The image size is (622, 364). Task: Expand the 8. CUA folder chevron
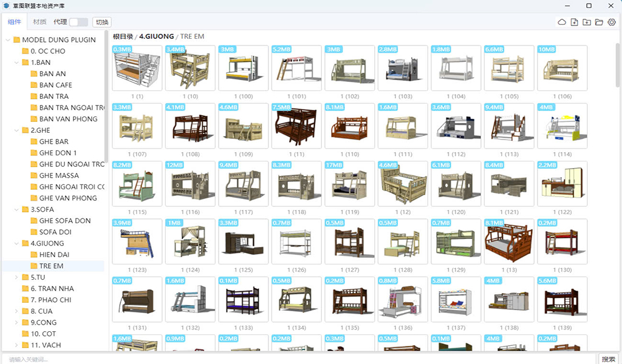16,311
